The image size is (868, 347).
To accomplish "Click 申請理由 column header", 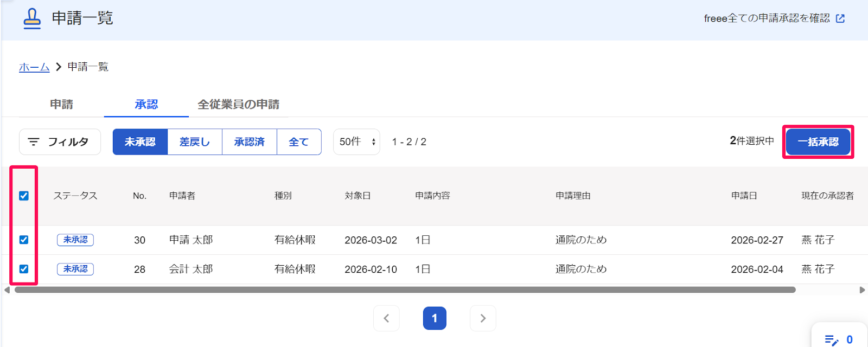I will point(573,196).
